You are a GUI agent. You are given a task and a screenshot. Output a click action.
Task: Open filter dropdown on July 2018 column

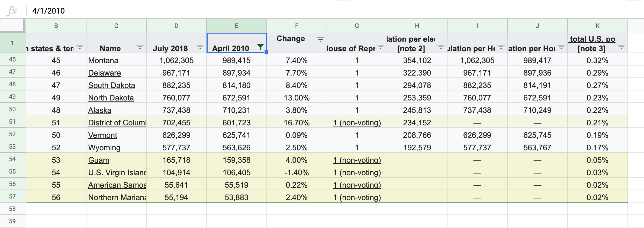(x=200, y=47)
